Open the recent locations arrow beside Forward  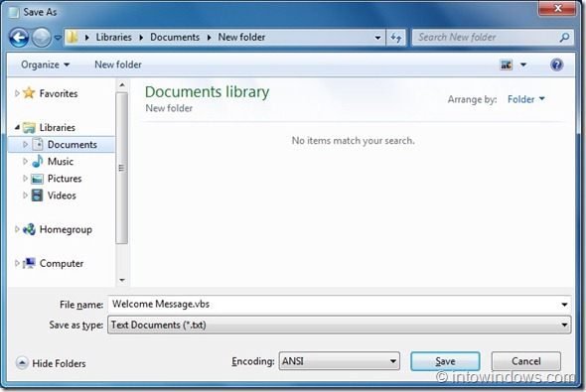(x=58, y=38)
